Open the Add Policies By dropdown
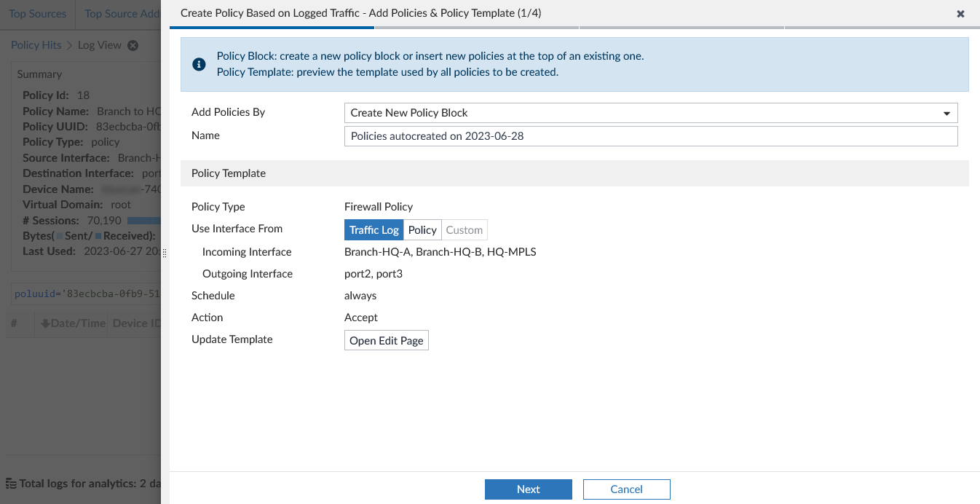 pos(651,113)
